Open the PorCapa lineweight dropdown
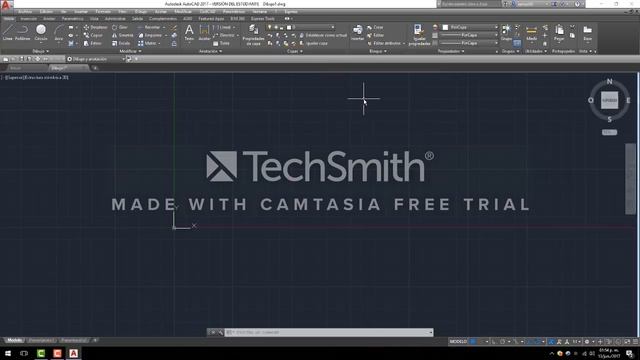This screenshot has width=640, height=360. point(469,35)
